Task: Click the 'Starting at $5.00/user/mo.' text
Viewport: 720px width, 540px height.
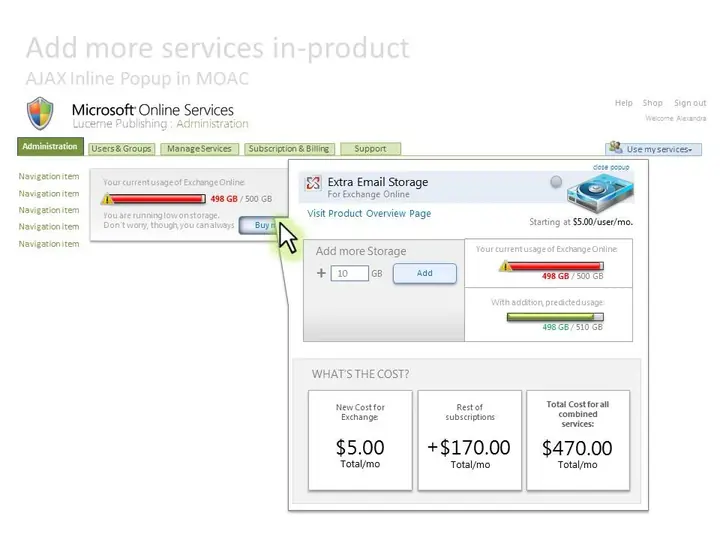Action: coord(581,222)
